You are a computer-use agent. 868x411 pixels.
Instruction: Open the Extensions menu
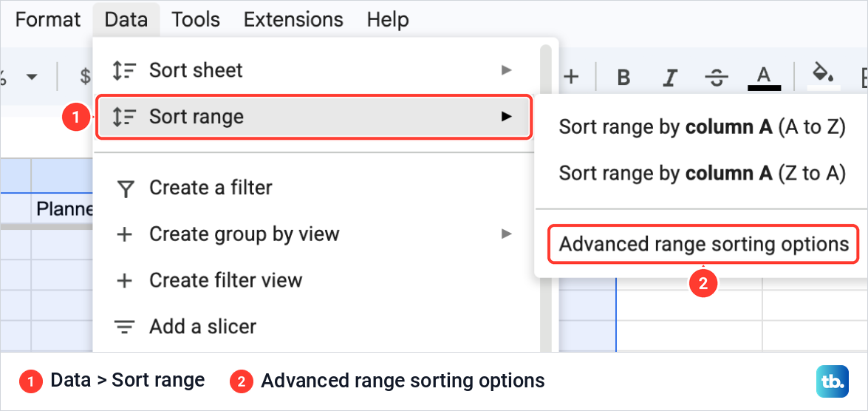pos(293,20)
